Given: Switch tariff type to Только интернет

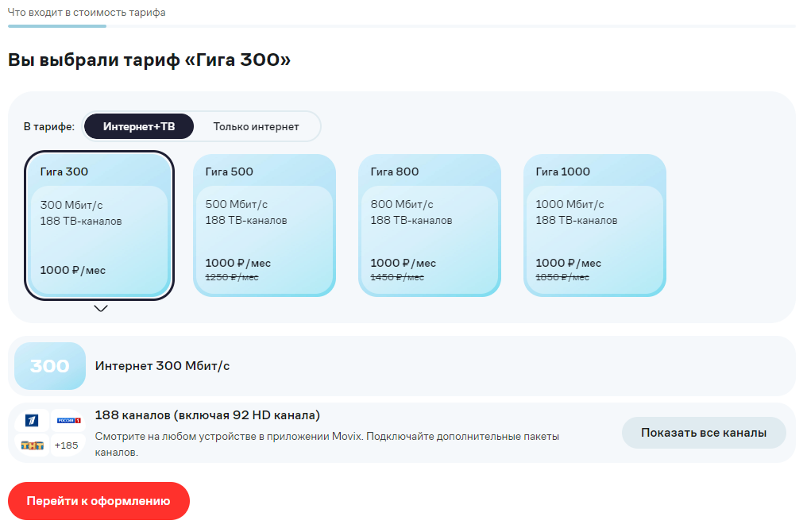Looking at the screenshot, I should (256, 126).
